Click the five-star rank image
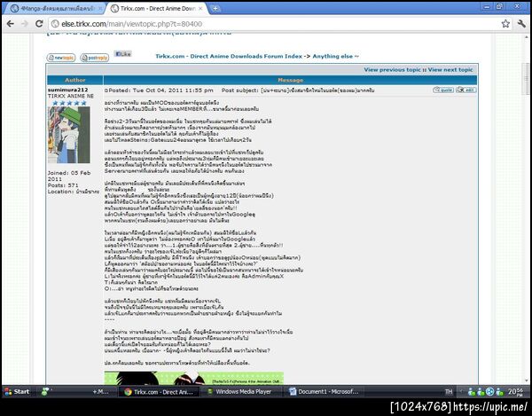The height and width of the screenshot is (416, 532). tap(69, 103)
